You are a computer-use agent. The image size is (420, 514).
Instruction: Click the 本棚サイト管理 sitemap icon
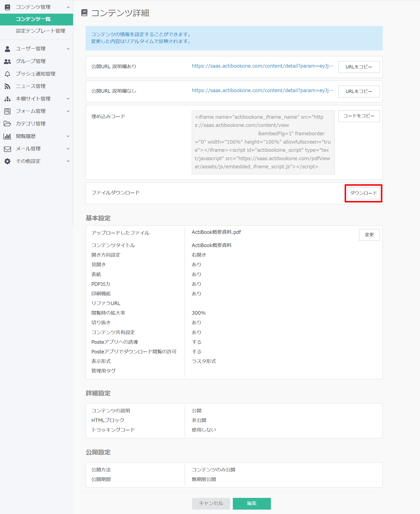[x=7, y=99]
